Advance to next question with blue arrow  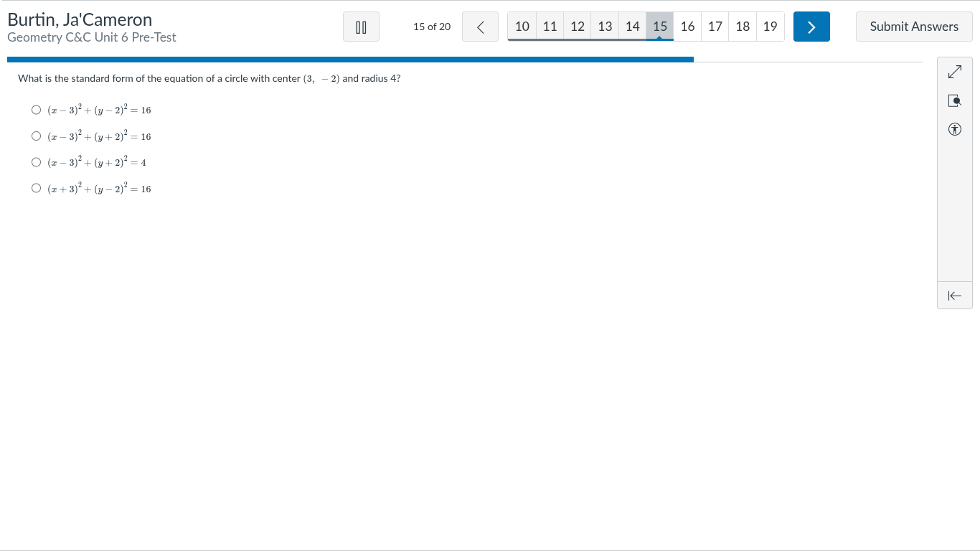(x=811, y=27)
